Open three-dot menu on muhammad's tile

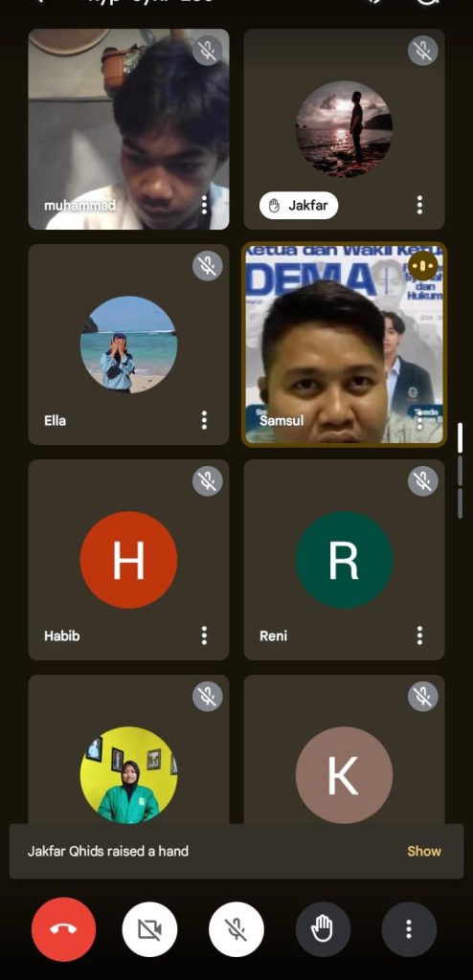(204, 205)
